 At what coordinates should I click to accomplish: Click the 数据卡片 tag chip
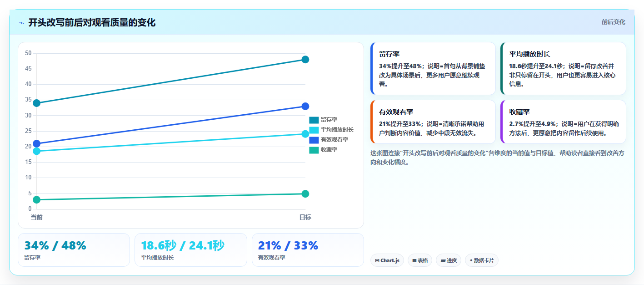click(482, 260)
